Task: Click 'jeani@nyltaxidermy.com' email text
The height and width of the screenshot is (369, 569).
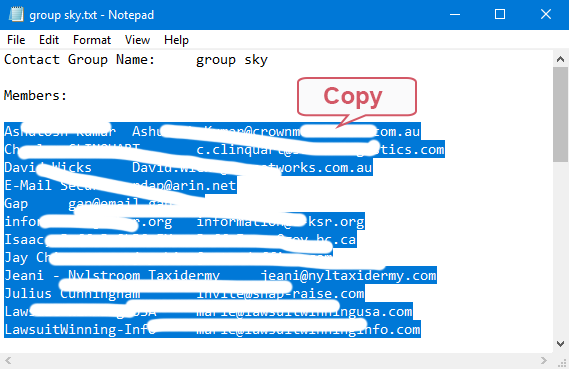Action: point(348,275)
